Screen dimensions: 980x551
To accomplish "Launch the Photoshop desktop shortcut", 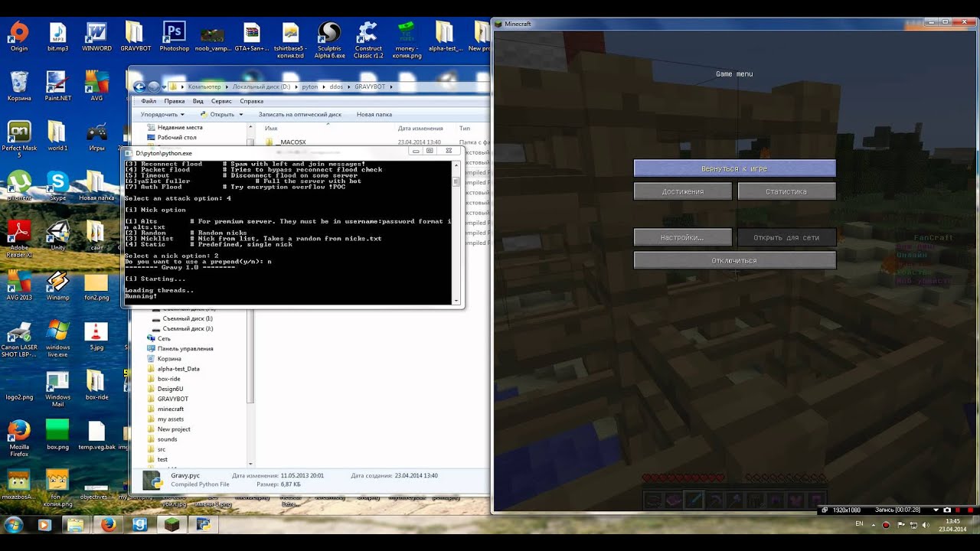I will click(174, 37).
